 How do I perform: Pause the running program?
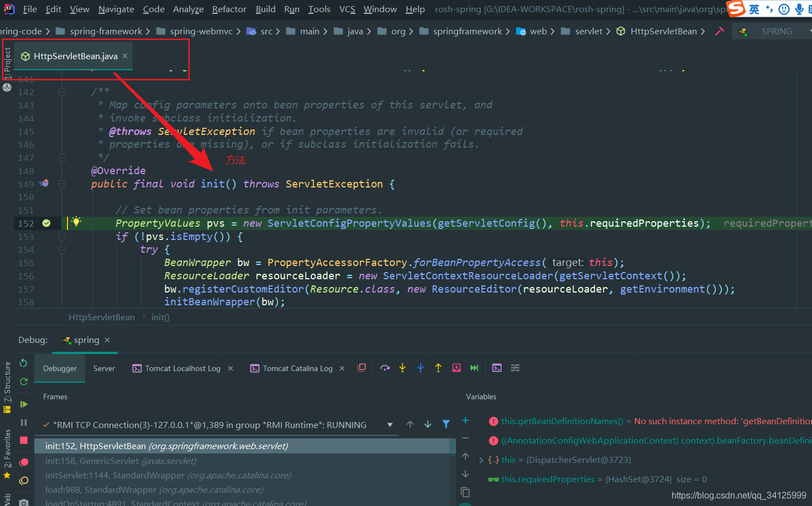23,422
